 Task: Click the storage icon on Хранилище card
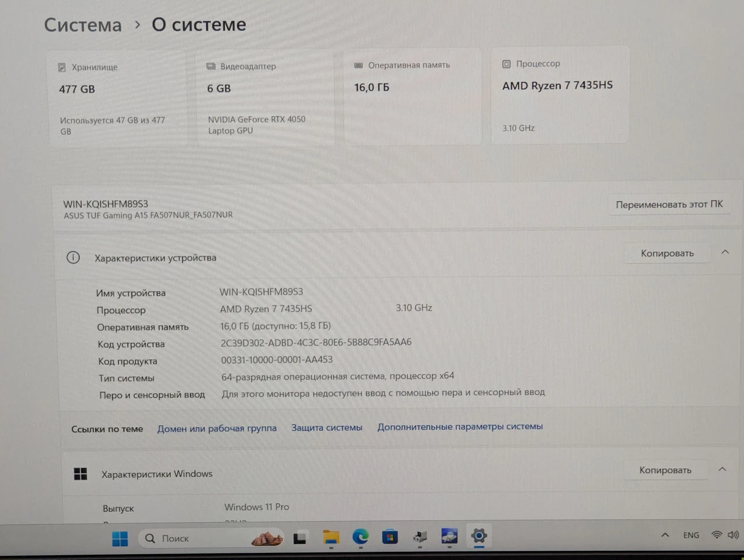click(62, 67)
